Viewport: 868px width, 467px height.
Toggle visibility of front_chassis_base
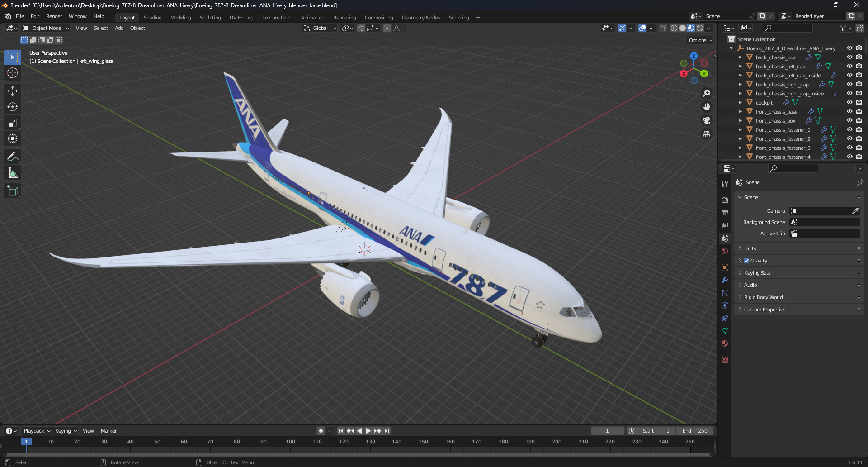point(849,111)
